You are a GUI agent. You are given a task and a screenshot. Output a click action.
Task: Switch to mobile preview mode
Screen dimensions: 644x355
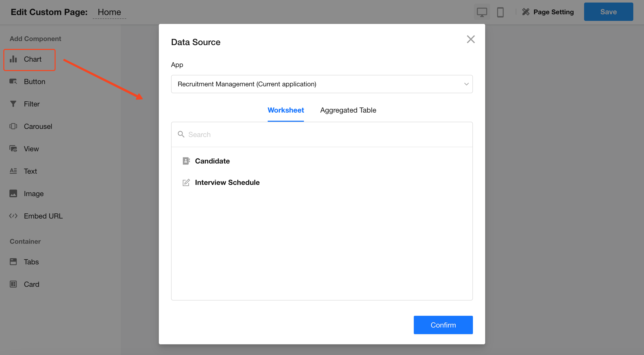tap(500, 12)
